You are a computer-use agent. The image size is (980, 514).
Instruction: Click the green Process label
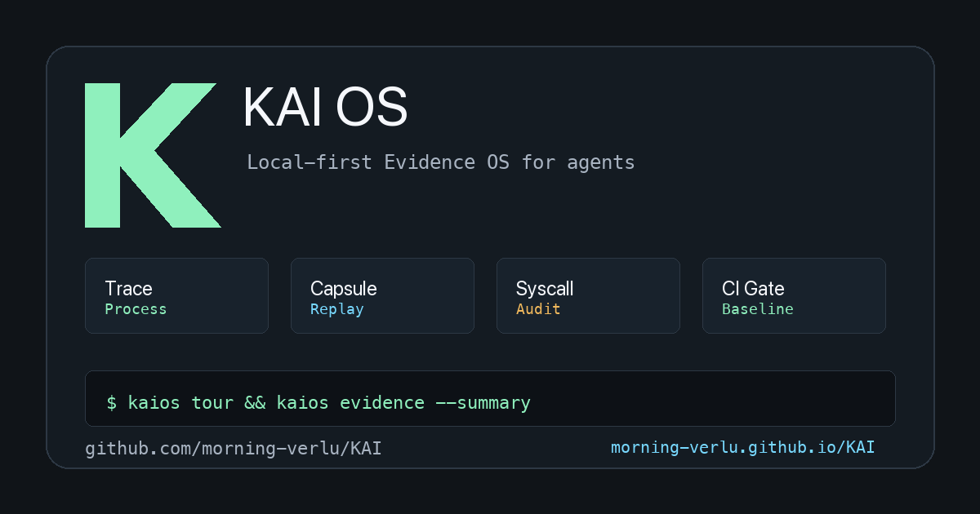136,309
